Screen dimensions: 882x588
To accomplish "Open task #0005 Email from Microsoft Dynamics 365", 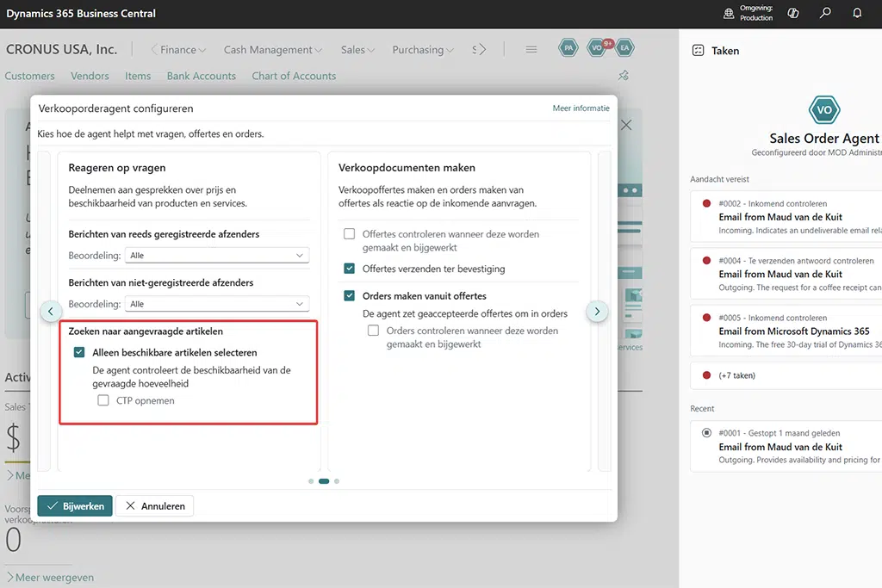I will [786, 331].
